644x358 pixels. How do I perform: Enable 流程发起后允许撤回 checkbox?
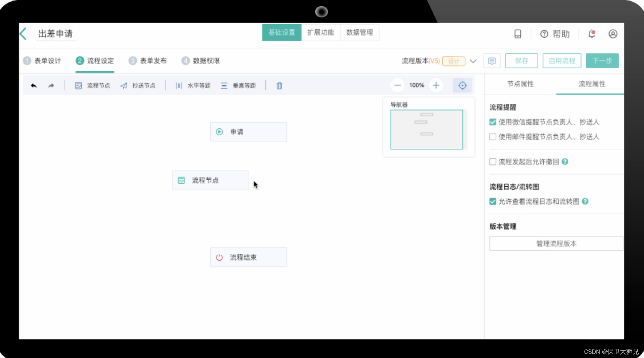pyautogui.click(x=493, y=162)
